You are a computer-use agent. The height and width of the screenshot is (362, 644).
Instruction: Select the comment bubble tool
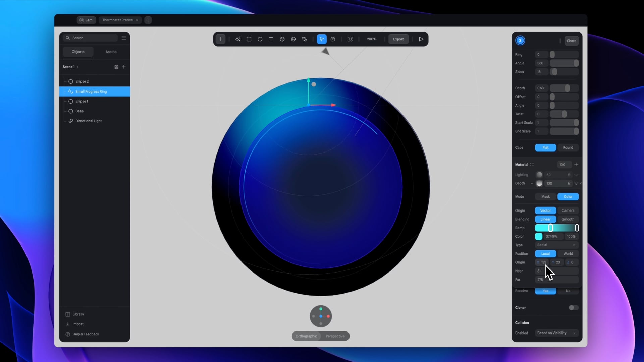(333, 39)
